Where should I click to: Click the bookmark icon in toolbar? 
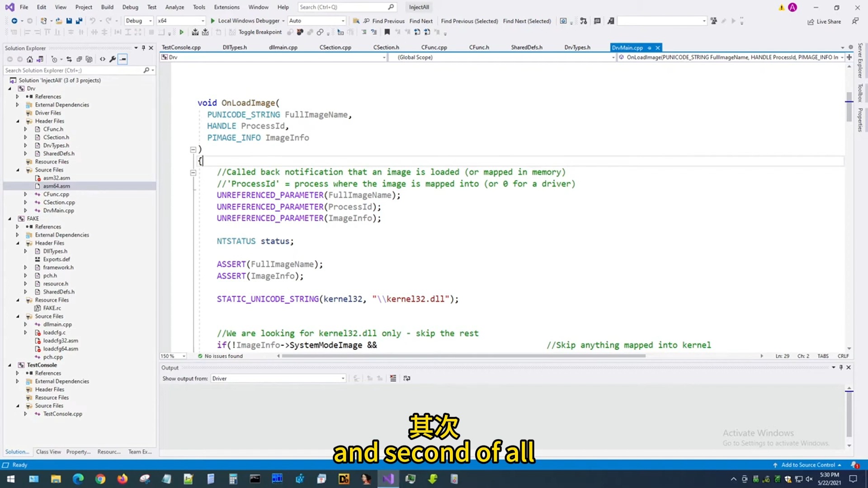click(387, 32)
